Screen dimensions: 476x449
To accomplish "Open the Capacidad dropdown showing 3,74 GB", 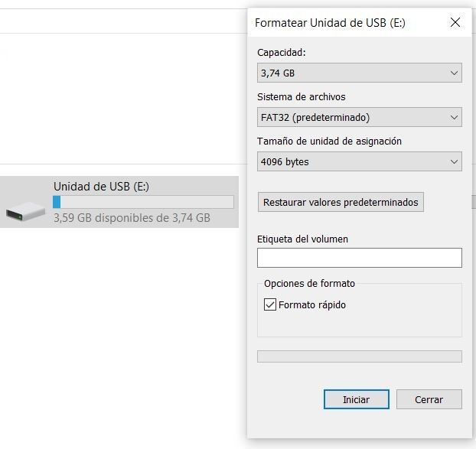I will 360,73.
